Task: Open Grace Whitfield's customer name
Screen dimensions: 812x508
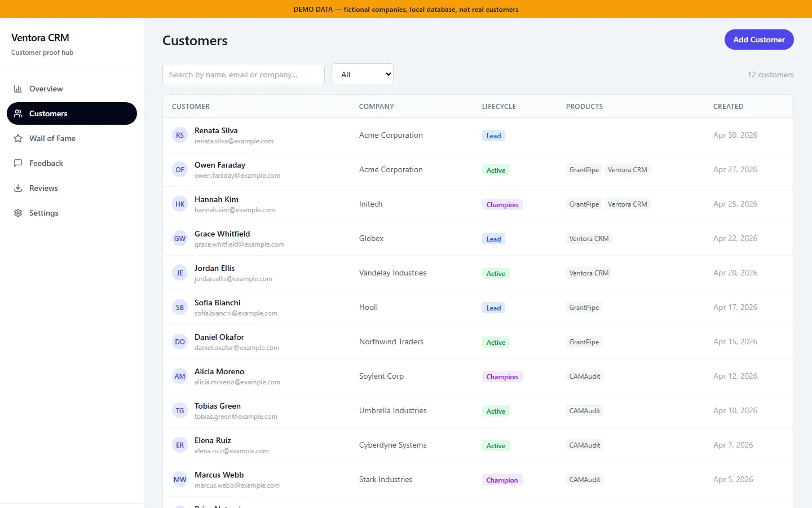Action: 222,234
